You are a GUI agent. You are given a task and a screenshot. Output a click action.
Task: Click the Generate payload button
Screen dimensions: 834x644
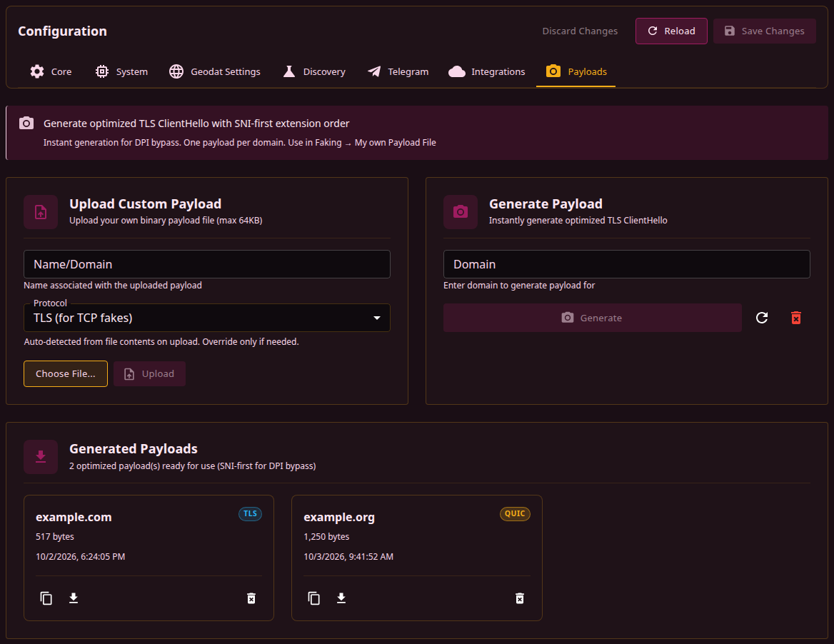tap(593, 318)
